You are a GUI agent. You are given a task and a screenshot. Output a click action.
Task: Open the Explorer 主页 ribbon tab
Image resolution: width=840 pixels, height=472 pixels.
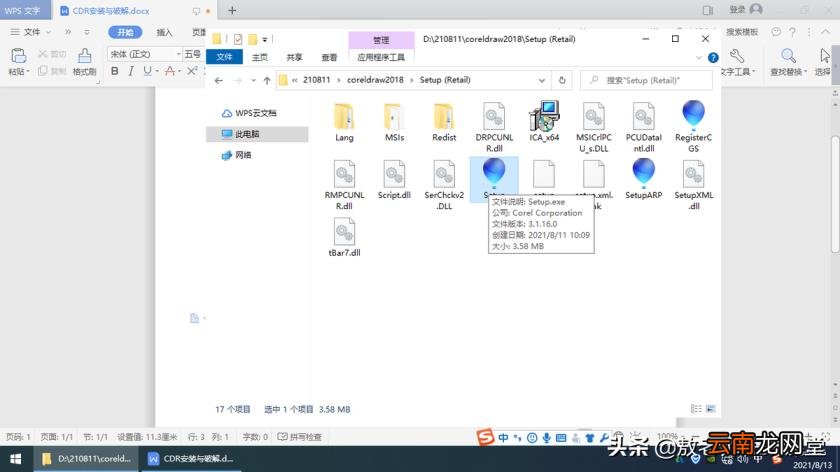click(x=260, y=57)
